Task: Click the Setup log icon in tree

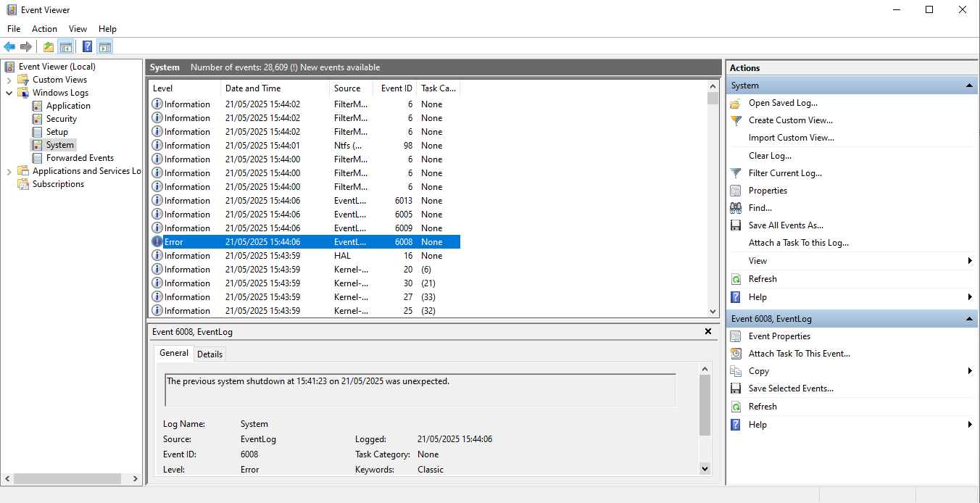Action: pyautogui.click(x=37, y=132)
